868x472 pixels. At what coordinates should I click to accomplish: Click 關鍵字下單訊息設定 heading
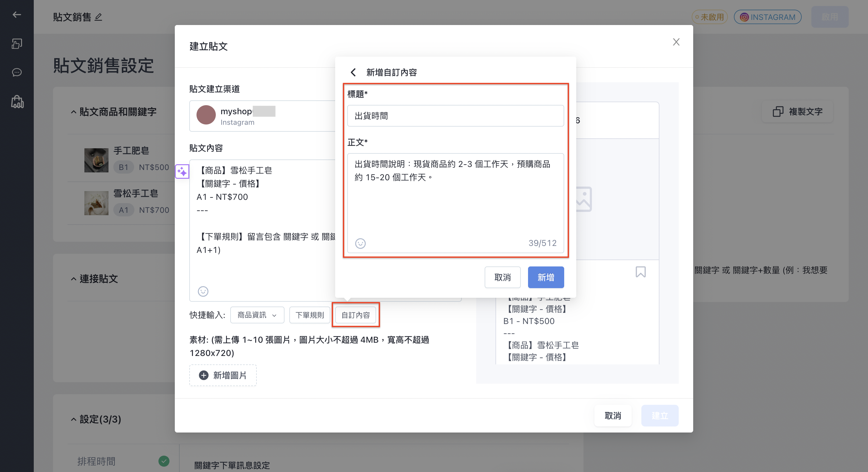232,466
